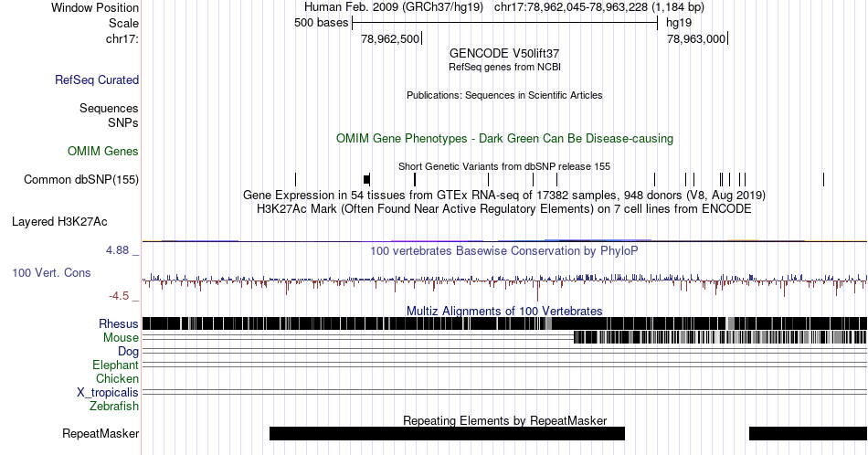
Task: Click the OMIM Gene Phenotypes track title
Action: [504, 138]
